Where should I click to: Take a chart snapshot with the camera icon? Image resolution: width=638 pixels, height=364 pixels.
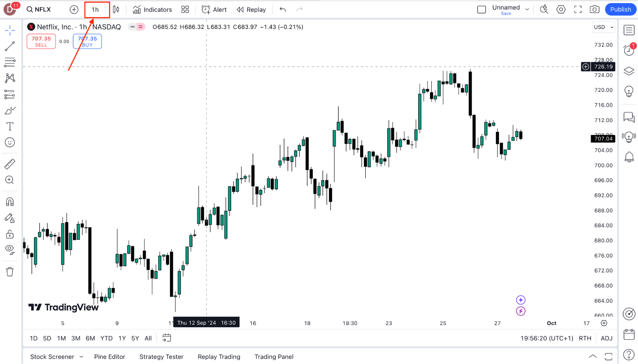[594, 10]
